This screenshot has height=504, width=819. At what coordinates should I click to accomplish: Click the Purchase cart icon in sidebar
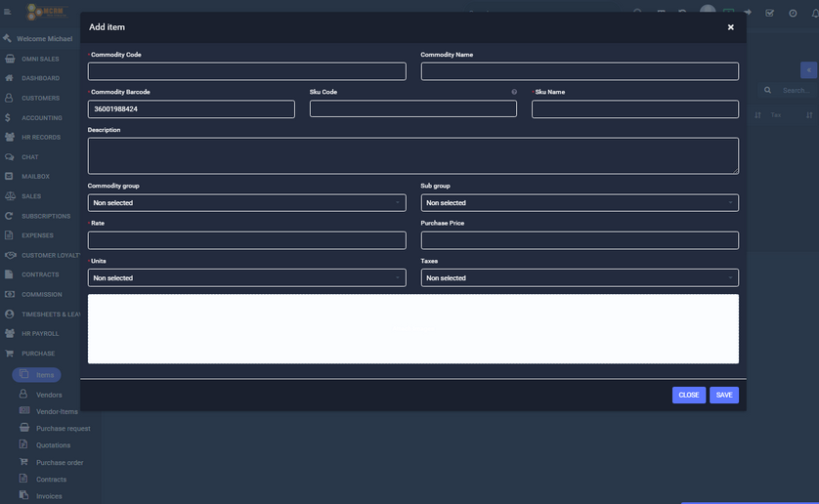(9, 354)
